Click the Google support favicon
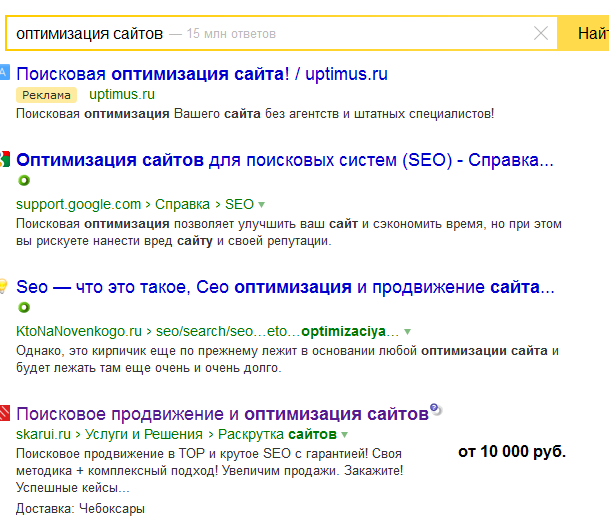Screen dimensions: 609x529 point(4,159)
